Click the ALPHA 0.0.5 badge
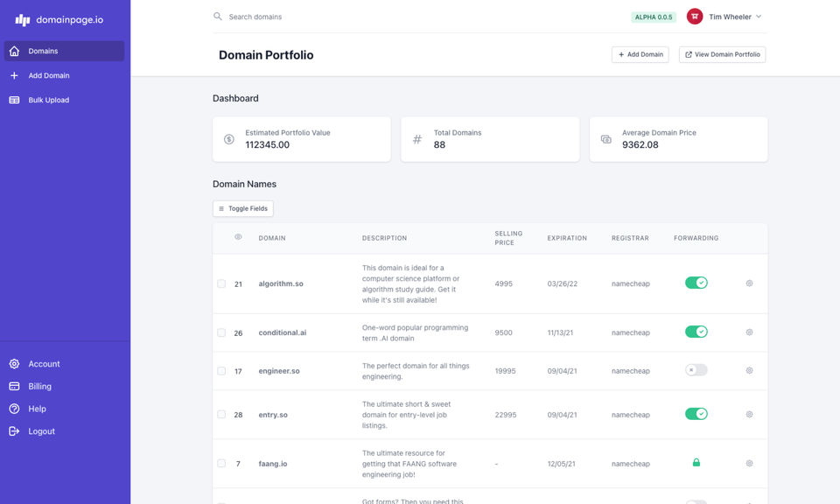 click(x=654, y=17)
